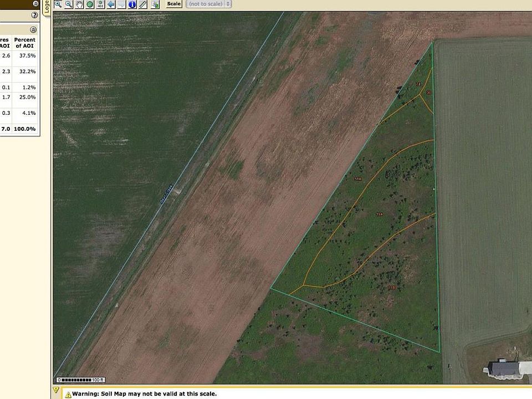Click the yellow warning triangle icon
This screenshot has height=399, width=532.
pos(68,394)
